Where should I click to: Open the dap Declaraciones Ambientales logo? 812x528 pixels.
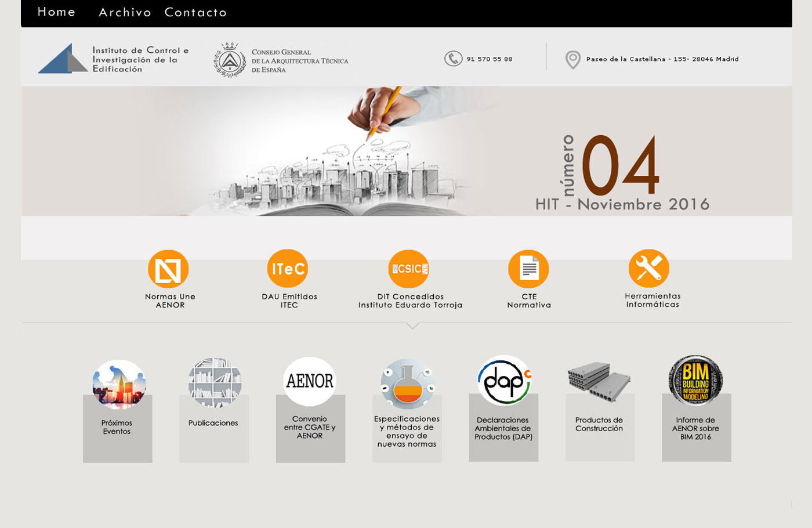coord(504,381)
